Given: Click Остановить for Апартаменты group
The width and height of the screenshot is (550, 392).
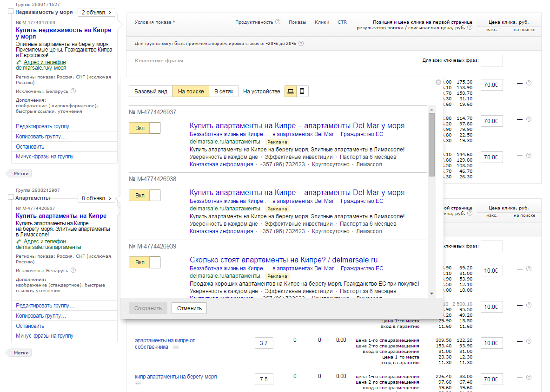Looking at the screenshot, I should (30, 326).
